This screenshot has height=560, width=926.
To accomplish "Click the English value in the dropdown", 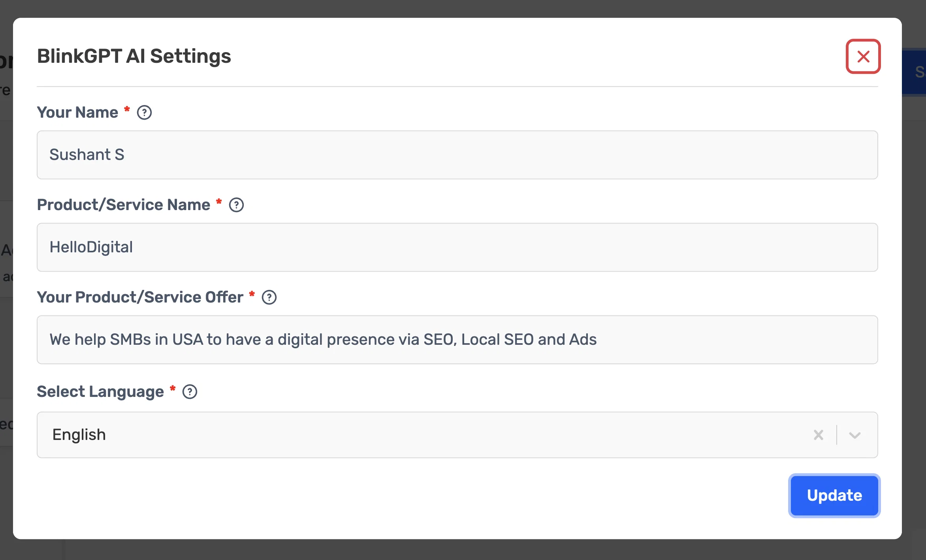I will tap(79, 435).
